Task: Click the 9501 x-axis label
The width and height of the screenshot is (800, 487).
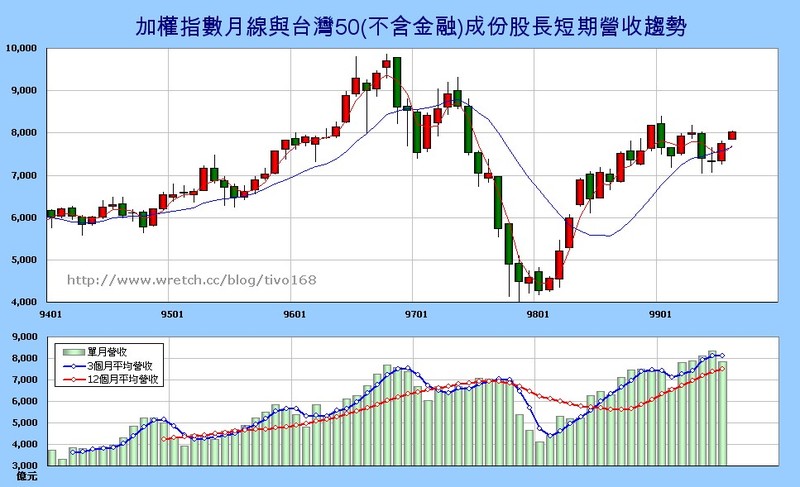Action: point(172,314)
